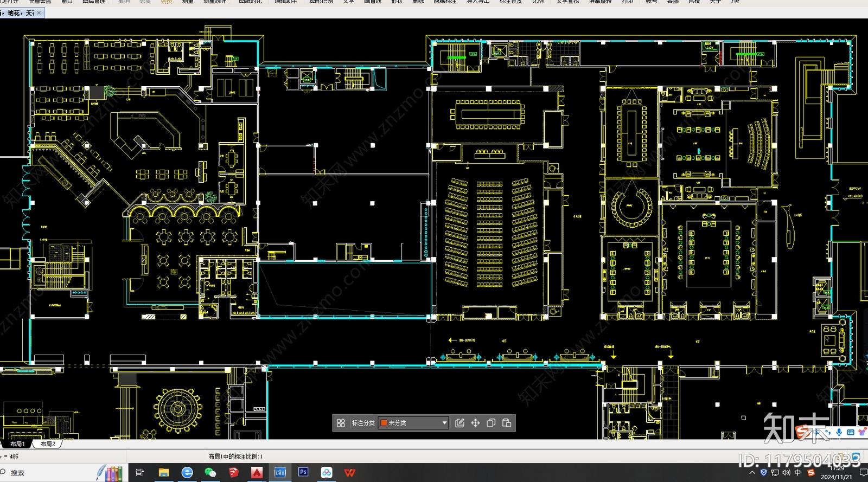Open the books icon beside search box
Screen dimensions: 868x482
(110, 473)
